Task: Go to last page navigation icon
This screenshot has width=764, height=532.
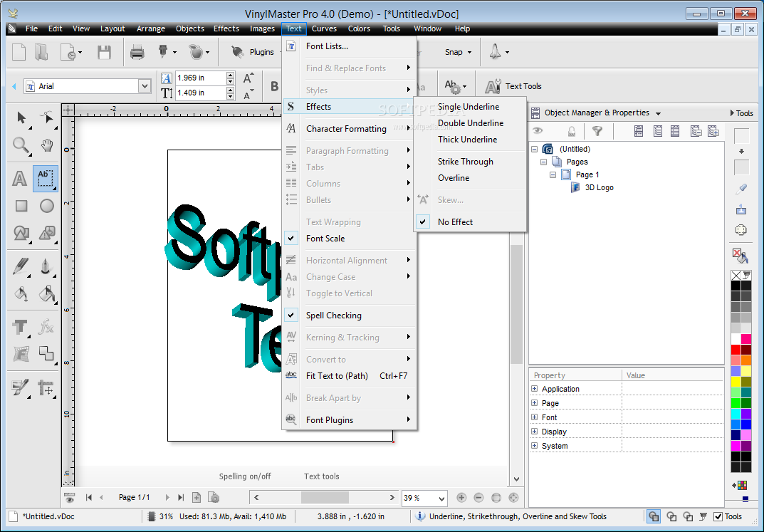Action: point(181,497)
